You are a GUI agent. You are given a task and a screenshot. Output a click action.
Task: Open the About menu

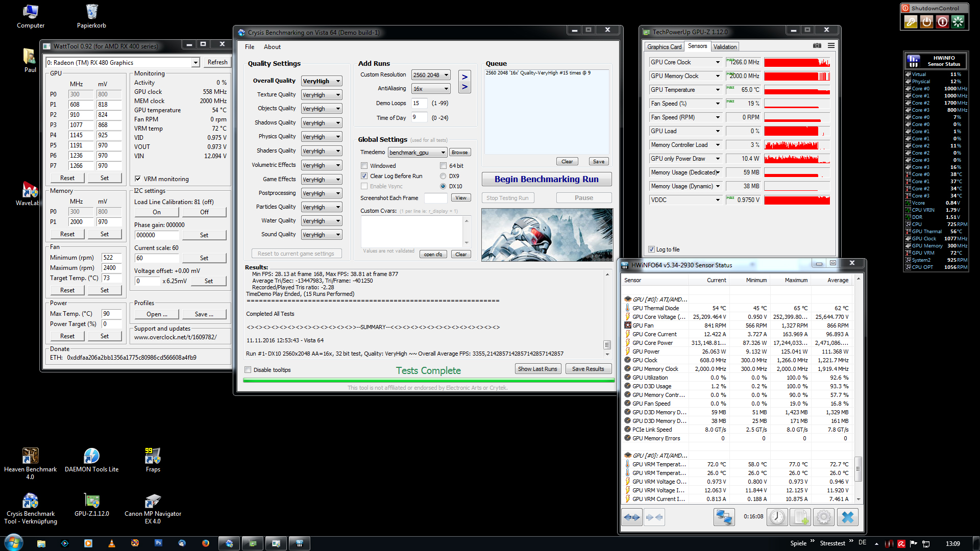(272, 47)
